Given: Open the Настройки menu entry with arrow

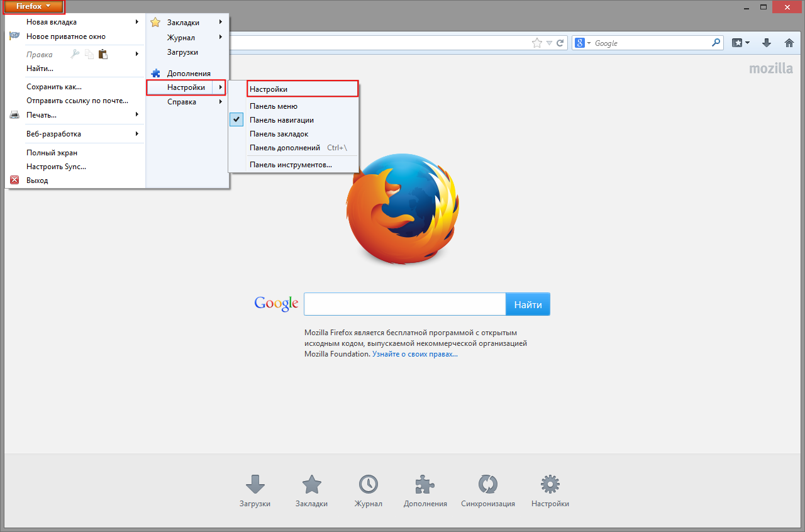Looking at the screenshot, I should point(186,87).
